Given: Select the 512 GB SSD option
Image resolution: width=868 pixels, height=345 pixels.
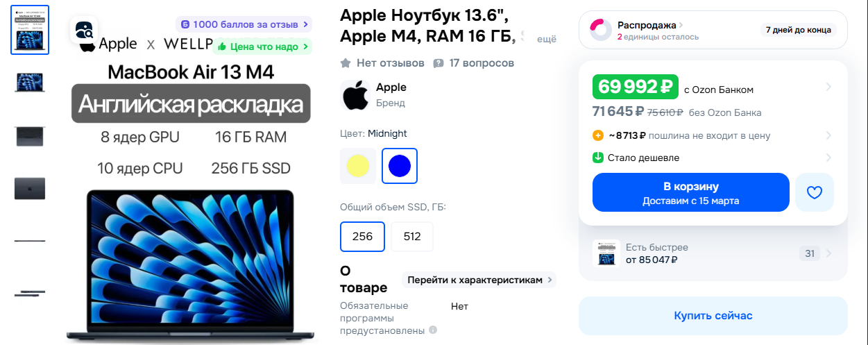Looking at the screenshot, I should [412, 237].
